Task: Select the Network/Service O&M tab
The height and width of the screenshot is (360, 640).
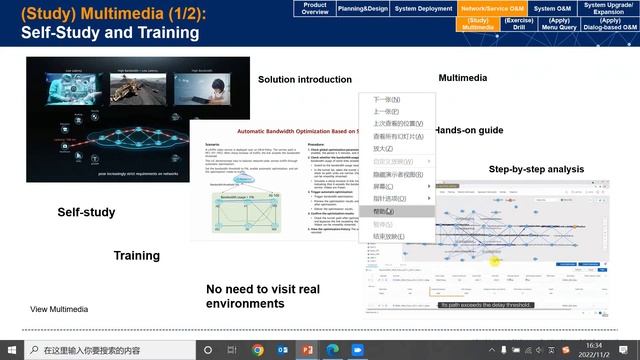Action: tap(492, 8)
